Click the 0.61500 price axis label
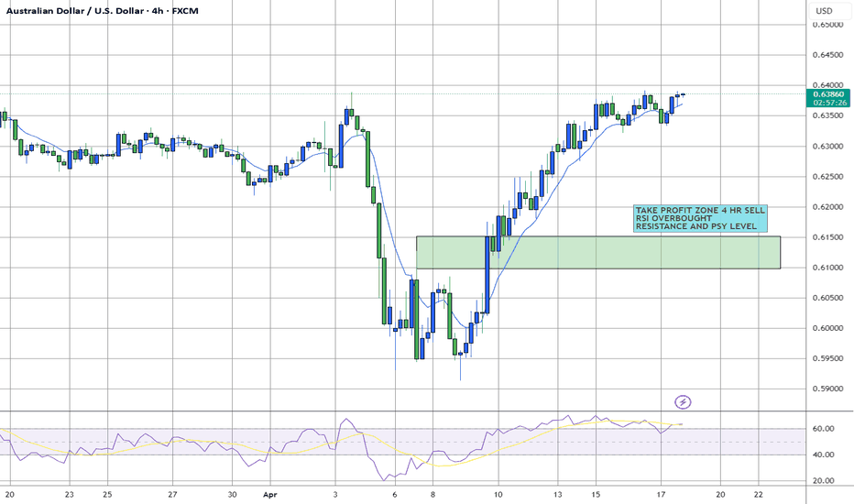 point(827,237)
